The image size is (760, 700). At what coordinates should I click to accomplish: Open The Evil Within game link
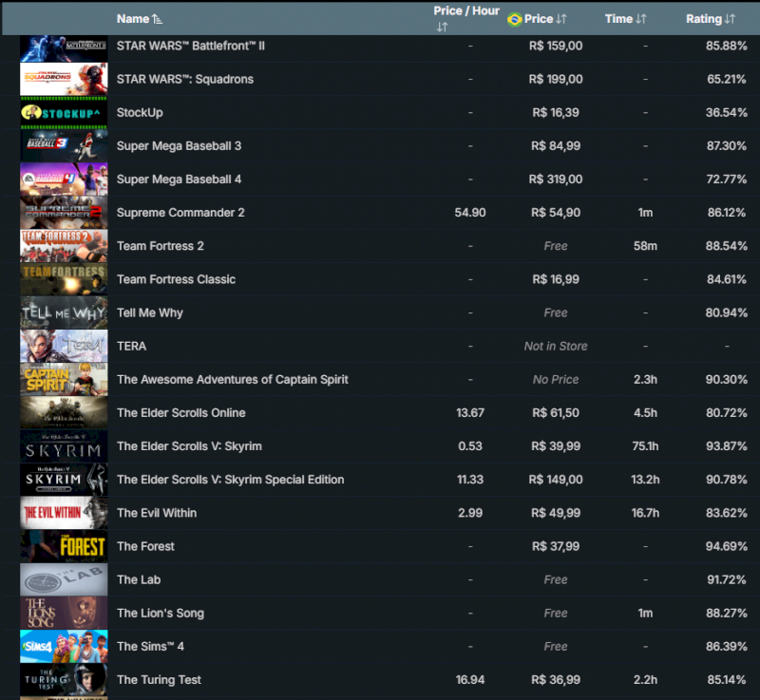coord(157,513)
